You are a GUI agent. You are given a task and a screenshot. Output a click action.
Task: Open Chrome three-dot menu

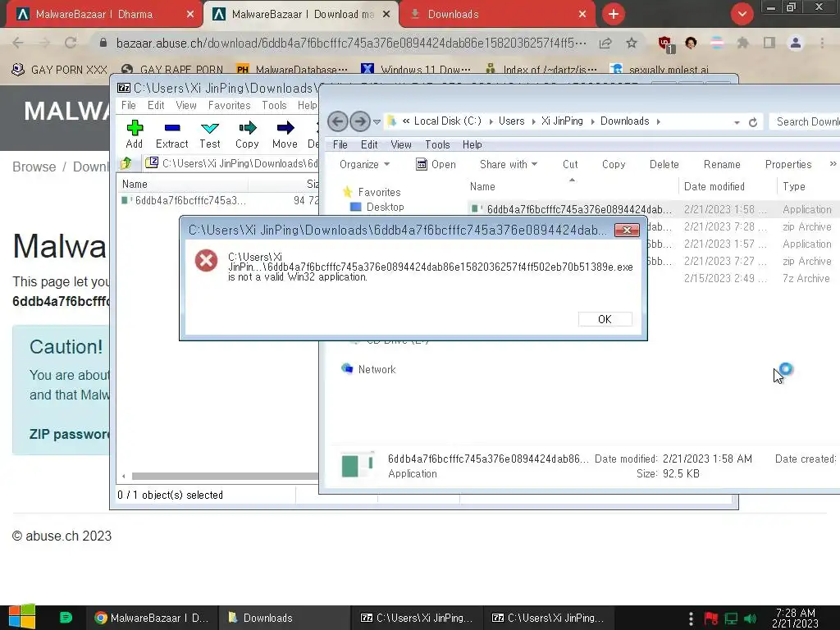pyautogui.click(x=822, y=43)
